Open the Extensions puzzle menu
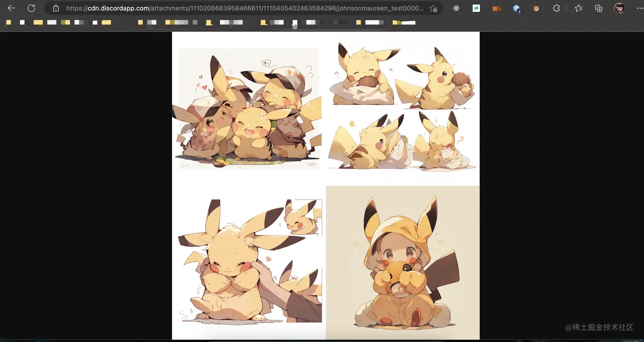The height and width of the screenshot is (342, 644). (x=556, y=8)
